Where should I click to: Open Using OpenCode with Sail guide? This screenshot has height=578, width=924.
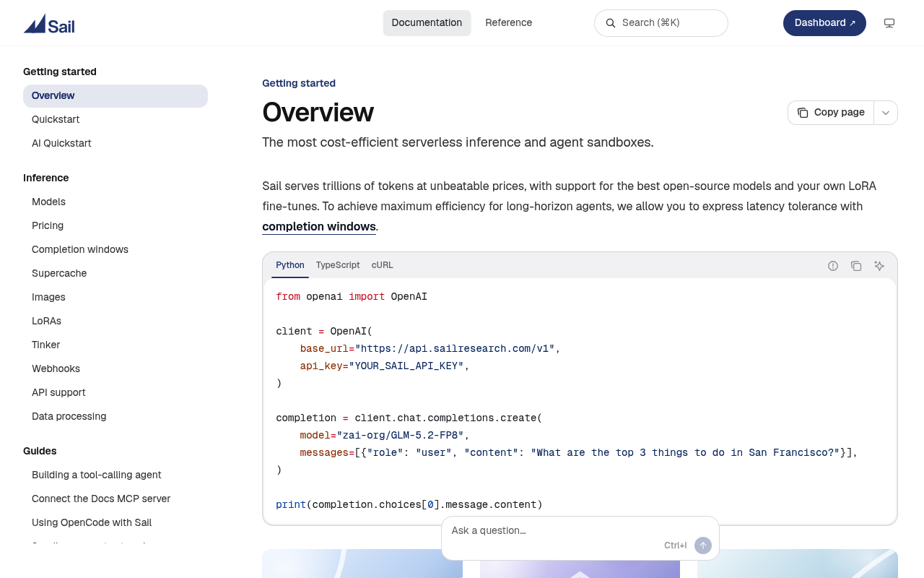pyautogui.click(x=115, y=523)
